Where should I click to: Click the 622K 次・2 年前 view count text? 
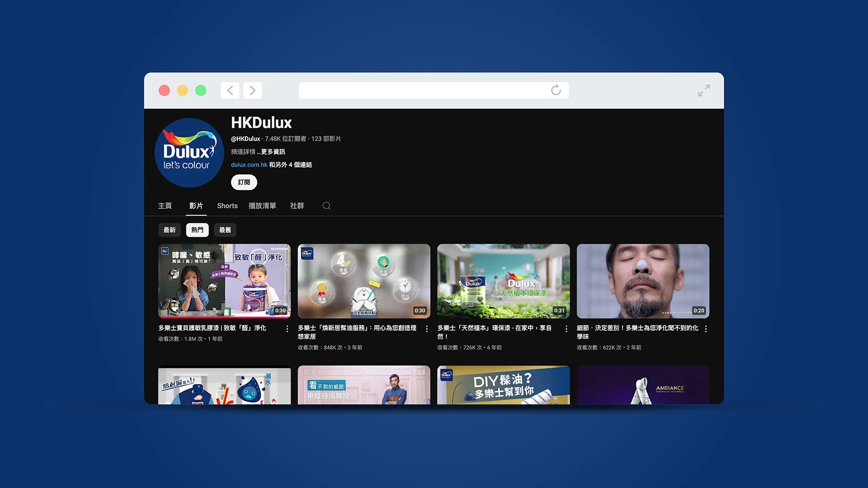pos(622,347)
